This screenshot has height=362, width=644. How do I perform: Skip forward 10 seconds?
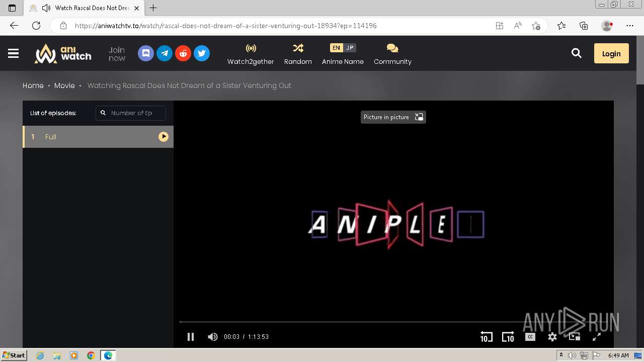pyautogui.click(x=508, y=337)
